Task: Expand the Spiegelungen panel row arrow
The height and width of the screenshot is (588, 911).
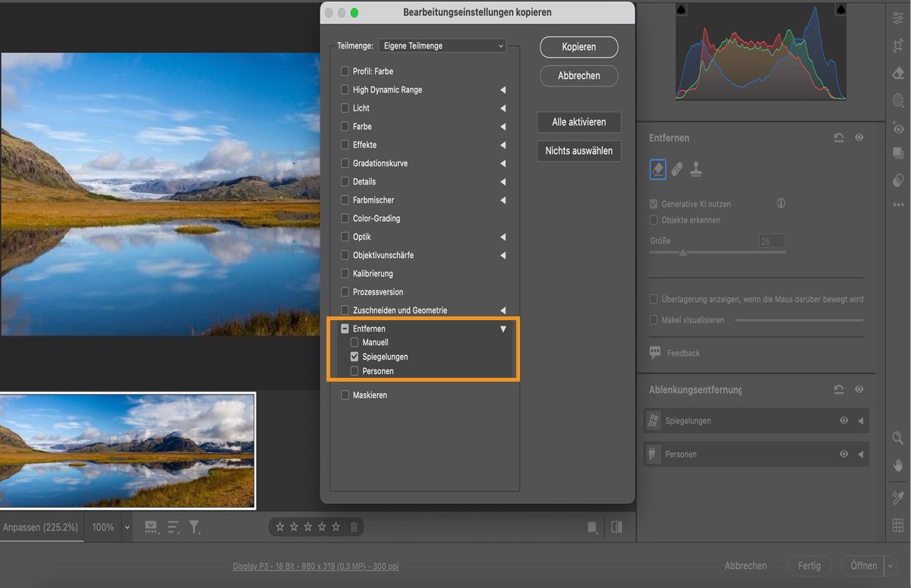Action: 860,420
